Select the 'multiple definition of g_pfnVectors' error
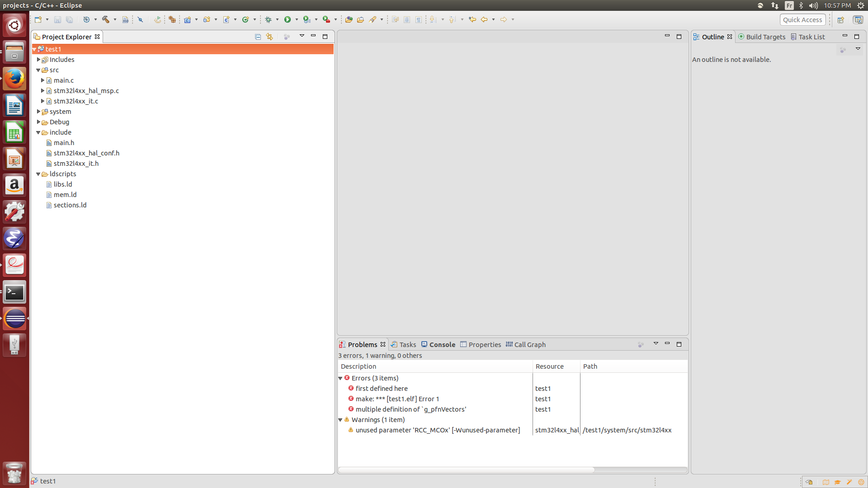The image size is (868, 488). point(410,409)
